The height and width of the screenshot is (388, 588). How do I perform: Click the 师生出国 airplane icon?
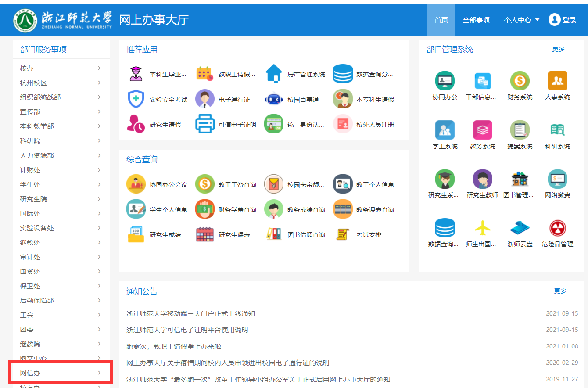coord(482,228)
